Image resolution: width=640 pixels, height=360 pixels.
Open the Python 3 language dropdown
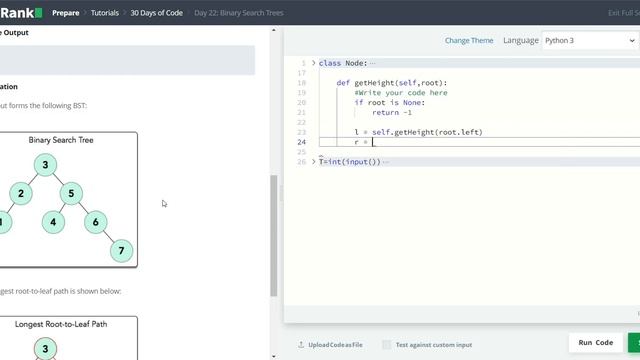coord(590,40)
